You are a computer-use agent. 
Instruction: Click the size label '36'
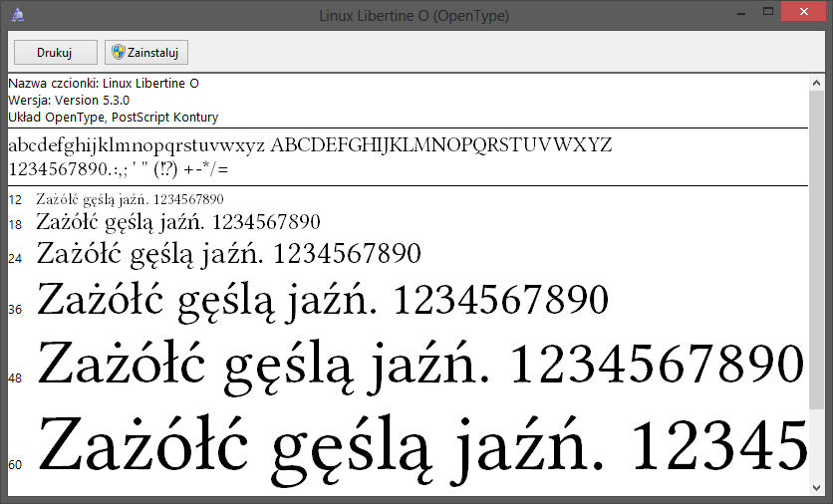click(15, 310)
